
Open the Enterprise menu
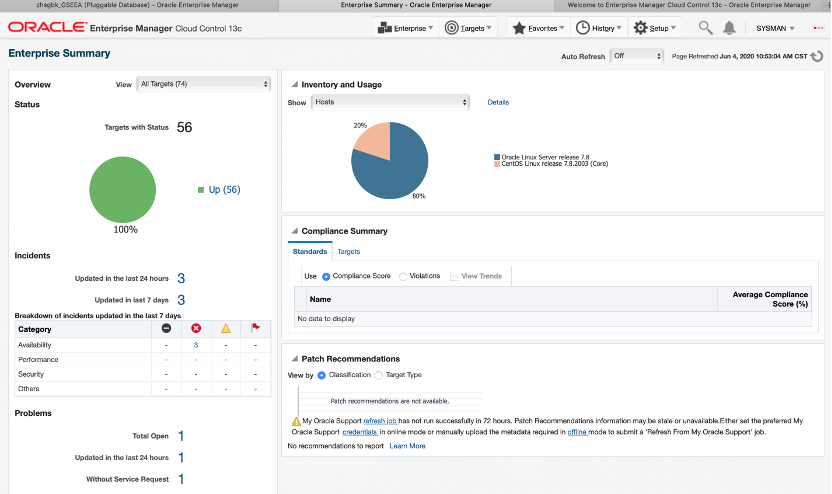(405, 28)
